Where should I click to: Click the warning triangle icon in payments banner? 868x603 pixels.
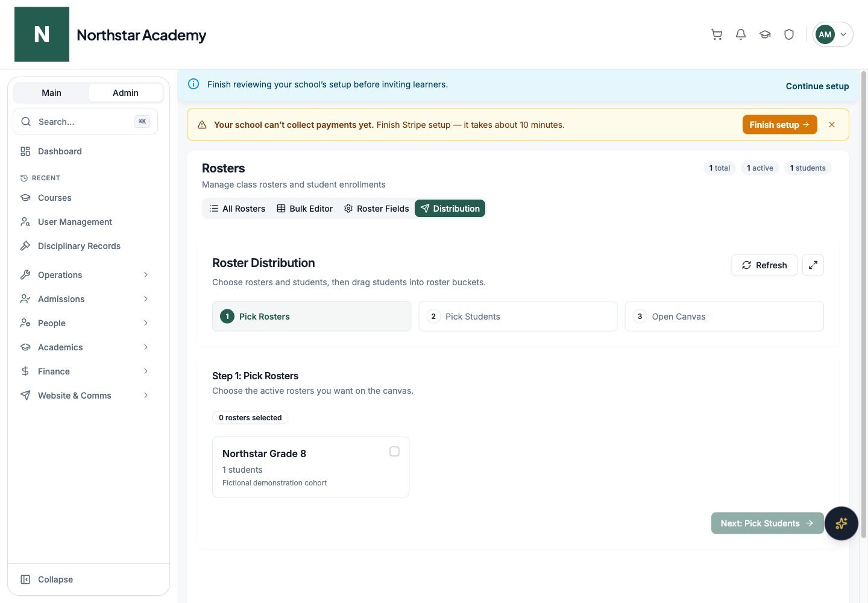click(202, 125)
